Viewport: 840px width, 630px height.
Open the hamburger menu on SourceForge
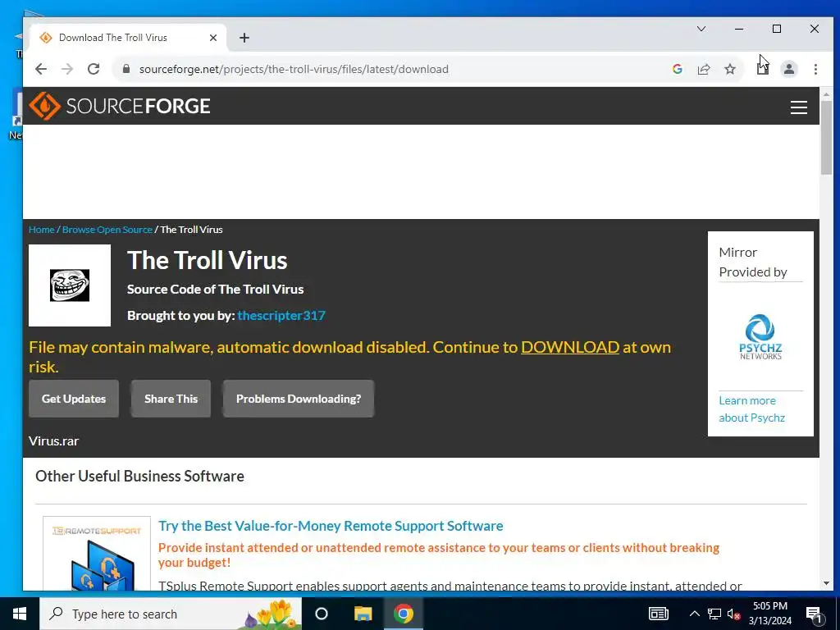tap(799, 107)
